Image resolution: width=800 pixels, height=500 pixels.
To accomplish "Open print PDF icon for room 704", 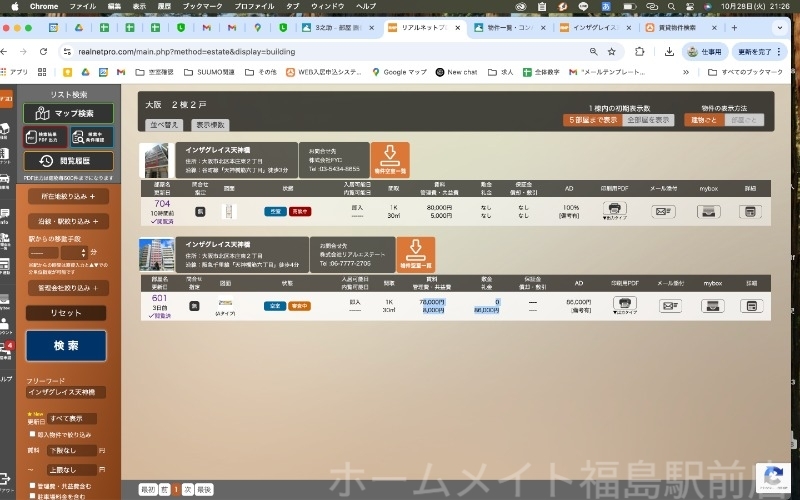I will tap(614, 208).
